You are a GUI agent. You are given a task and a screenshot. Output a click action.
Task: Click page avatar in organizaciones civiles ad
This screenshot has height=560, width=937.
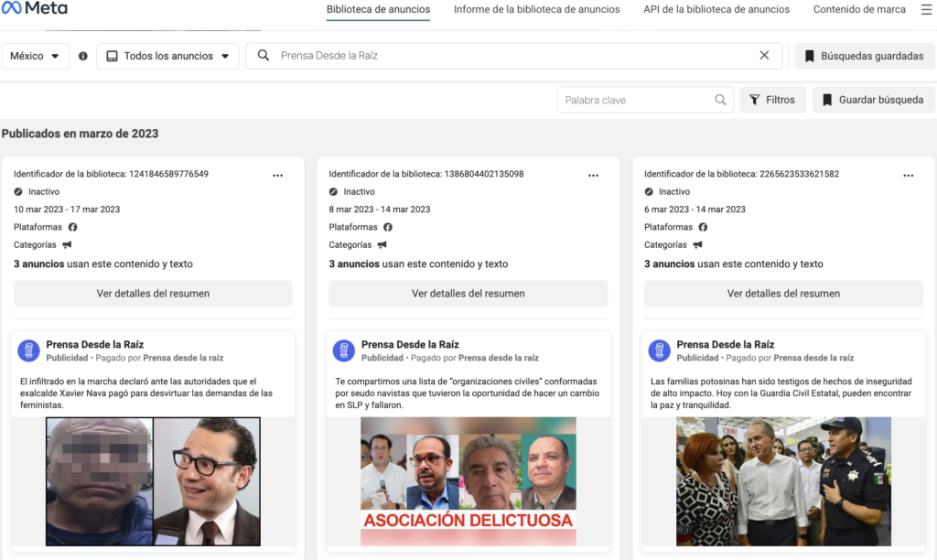point(344,350)
